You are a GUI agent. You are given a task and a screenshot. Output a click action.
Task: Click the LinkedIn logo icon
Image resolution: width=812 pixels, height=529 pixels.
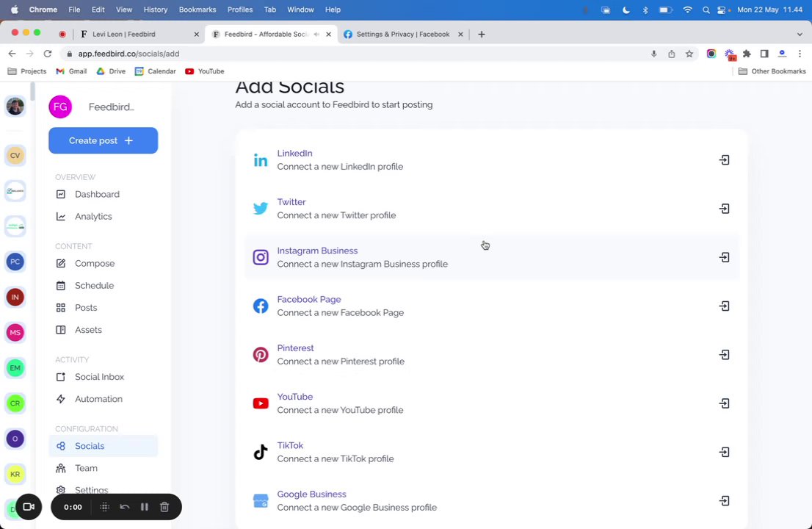pyautogui.click(x=261, y=160)
